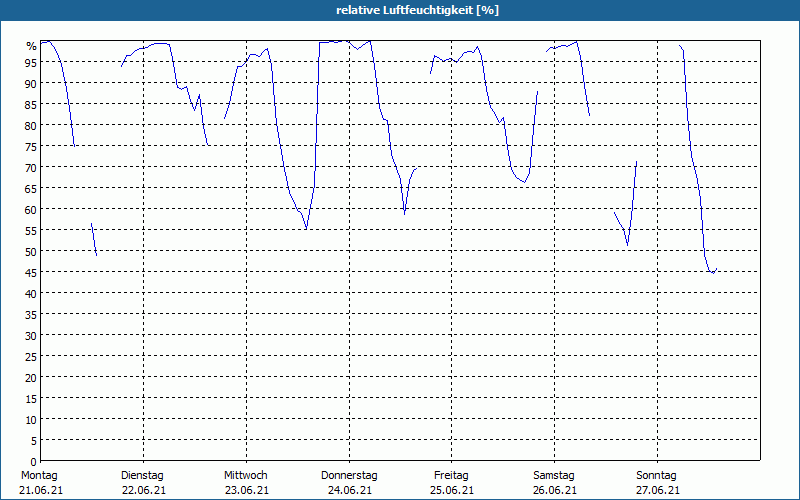This screenshot has height=500, width=800.
Task: Click the date "24.06.21"
Action: 349,491
